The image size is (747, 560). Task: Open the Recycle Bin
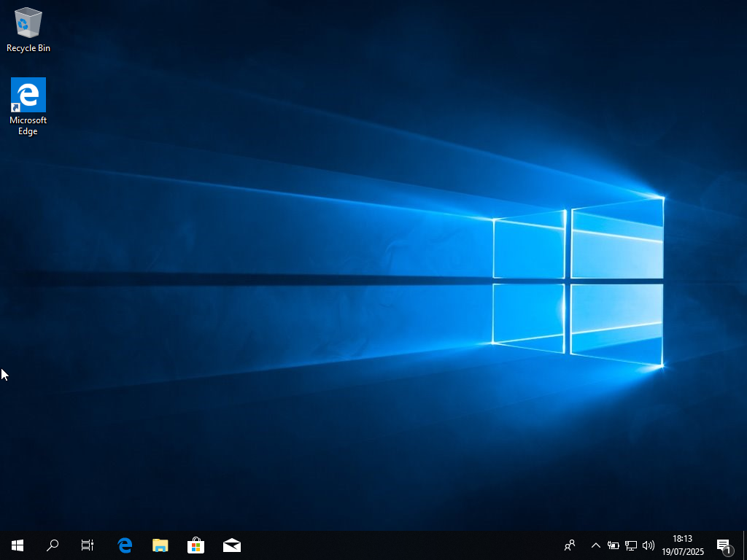tap(28, 24)
